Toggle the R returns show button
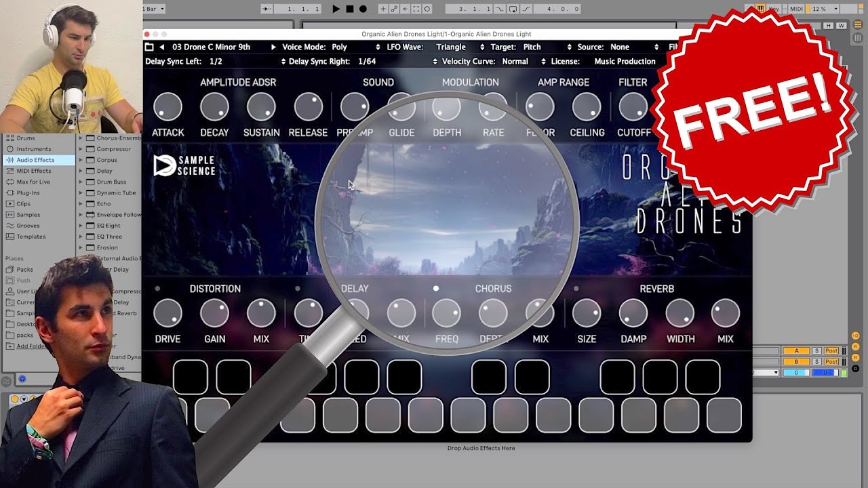The height and width of the screenshot is (488, 868). click(856, 347)
